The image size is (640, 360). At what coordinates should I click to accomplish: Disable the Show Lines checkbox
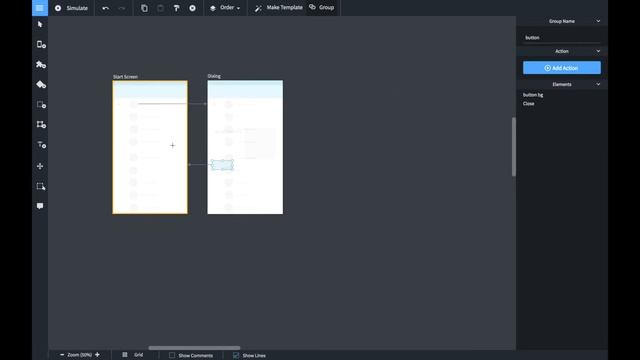236,355
